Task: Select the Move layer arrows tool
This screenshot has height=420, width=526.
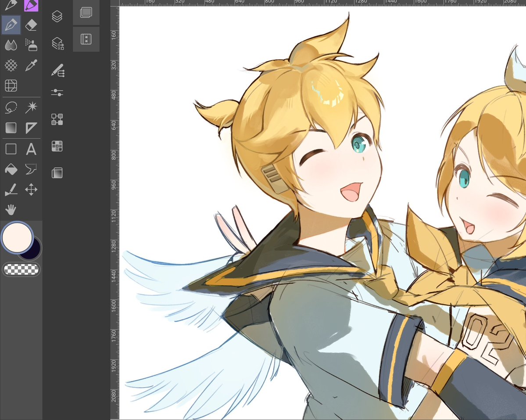Action: (31, 190)
